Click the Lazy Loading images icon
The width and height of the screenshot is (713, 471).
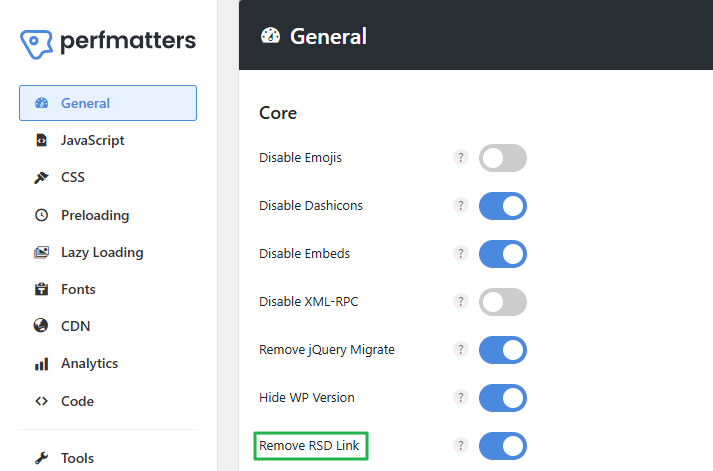coord(41,252)
